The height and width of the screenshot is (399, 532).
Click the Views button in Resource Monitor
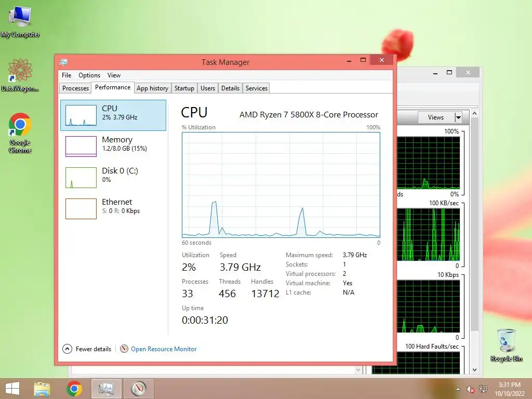436,117
